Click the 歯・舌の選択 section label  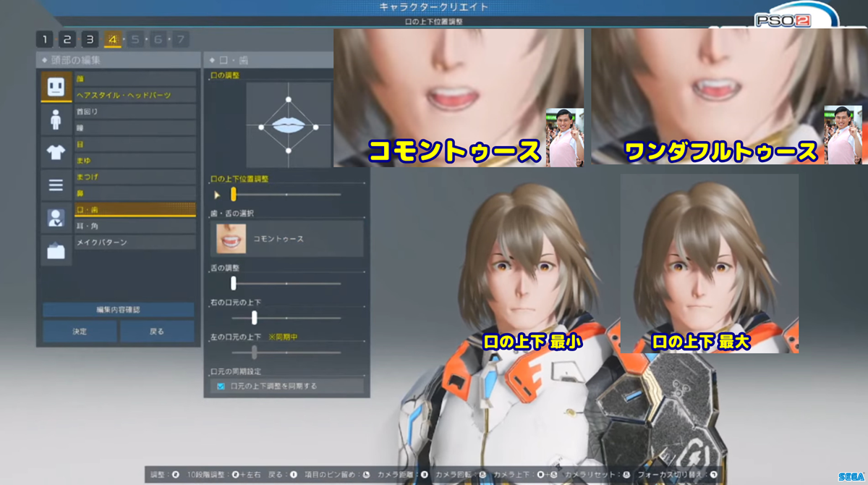coord(231,214)
